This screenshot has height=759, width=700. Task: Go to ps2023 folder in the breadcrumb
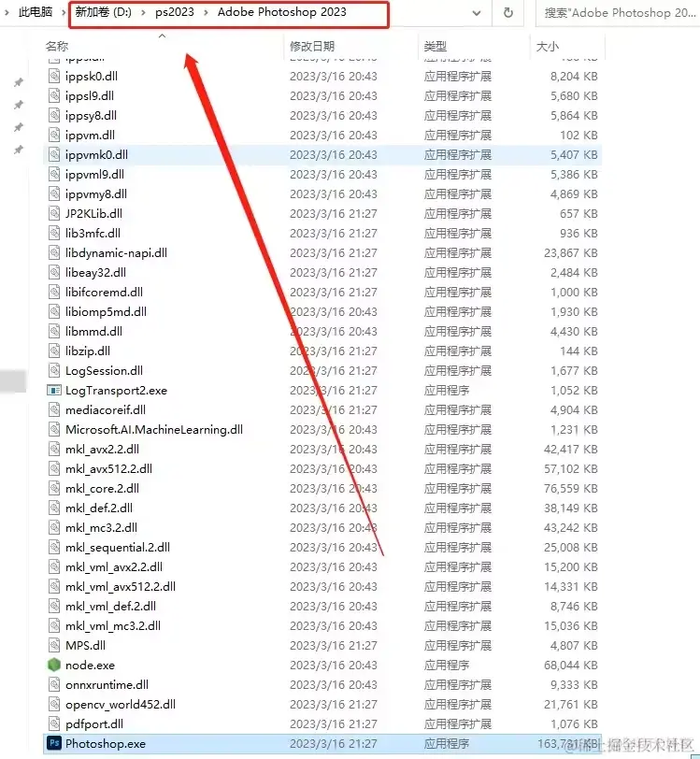(174, 12)
